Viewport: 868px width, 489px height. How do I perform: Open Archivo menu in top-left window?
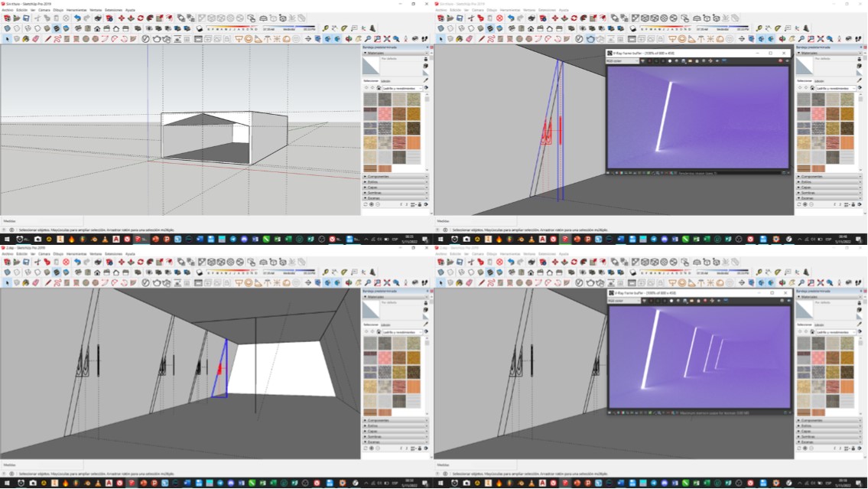[7, 10]
